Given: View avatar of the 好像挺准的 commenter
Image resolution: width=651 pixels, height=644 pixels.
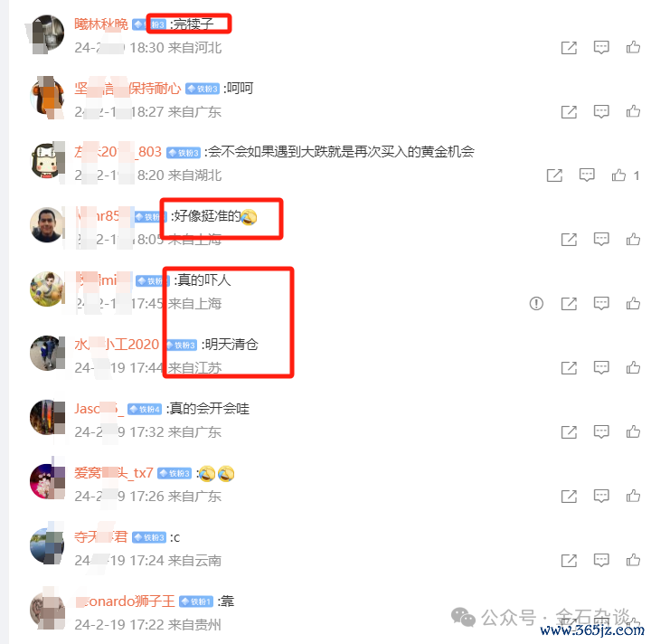Looking at the screenshot, I should (47, 224).
